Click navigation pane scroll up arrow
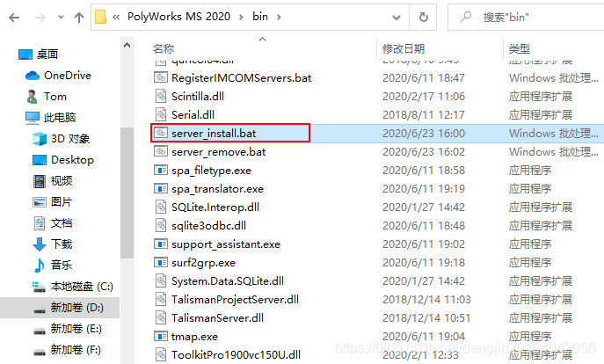 coord(127,46)
